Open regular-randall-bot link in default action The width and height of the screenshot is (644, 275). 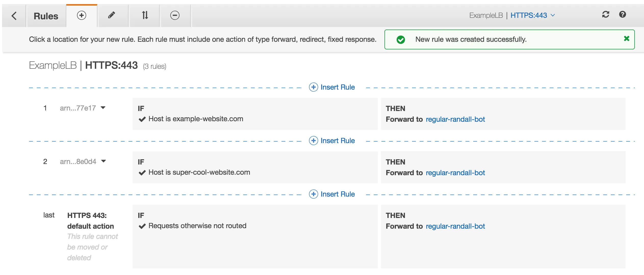(x=455, y=226)
